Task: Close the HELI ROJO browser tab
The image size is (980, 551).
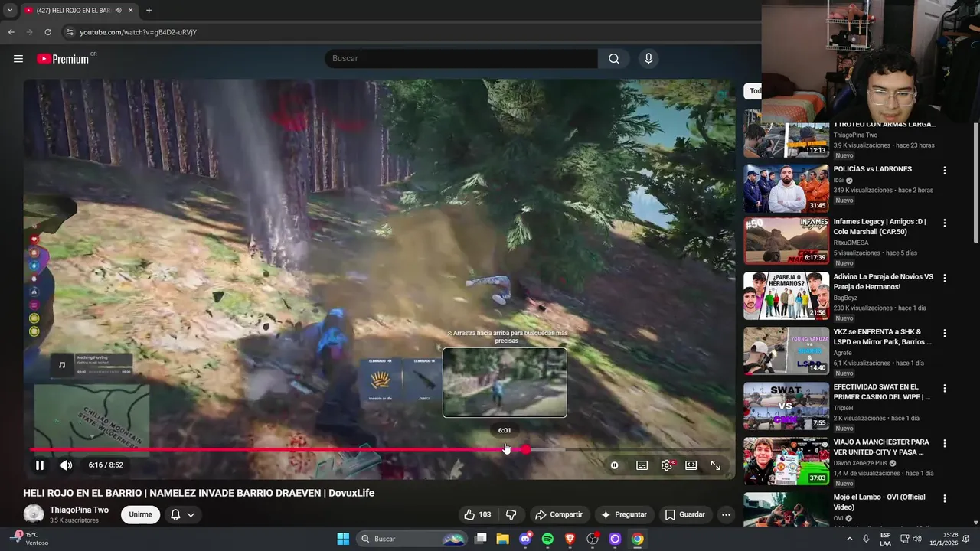Action: (131, 10)
